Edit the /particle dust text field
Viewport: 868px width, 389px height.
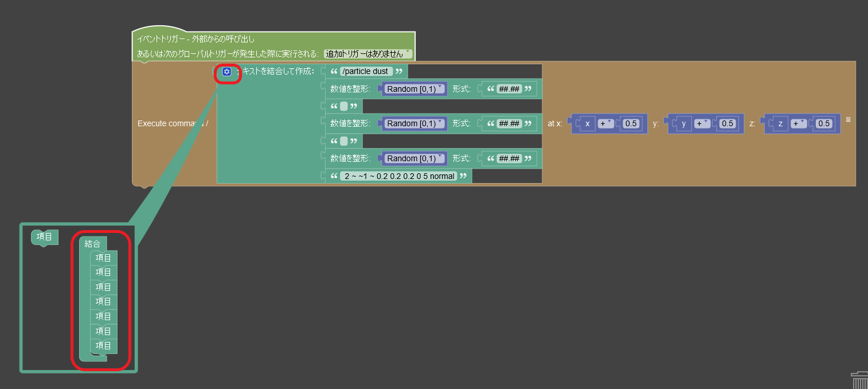pos(365,71)
